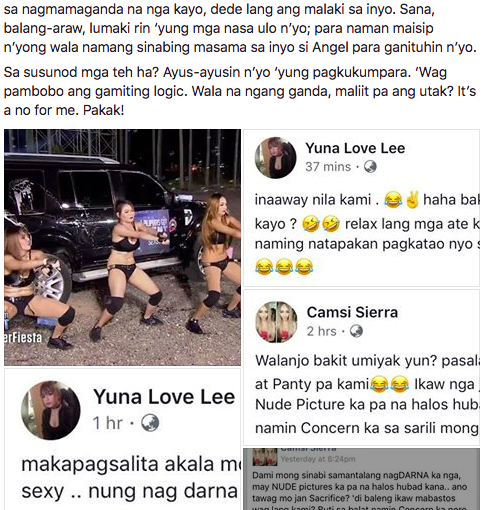The height and width of the screenshot is (510, 486).
Task: Click the 1 hr timestamp
Action: 108,423
